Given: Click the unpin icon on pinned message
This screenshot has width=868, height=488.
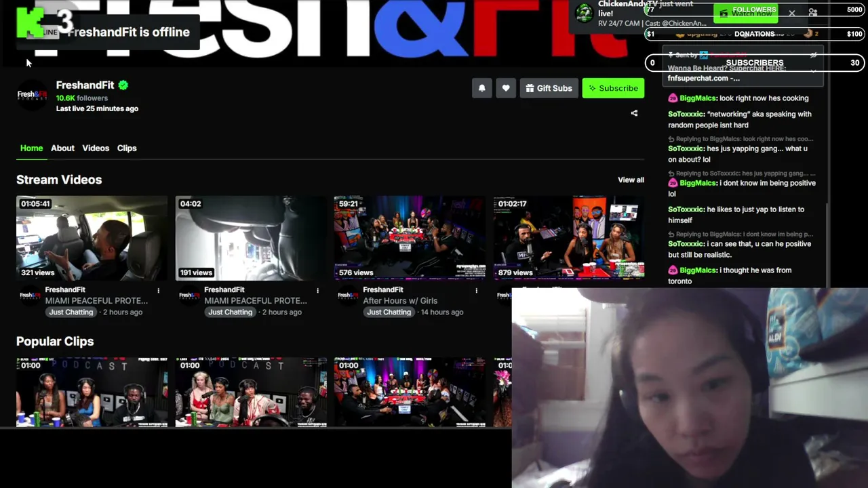Looking at the screenshot, I should pos(813,55).
